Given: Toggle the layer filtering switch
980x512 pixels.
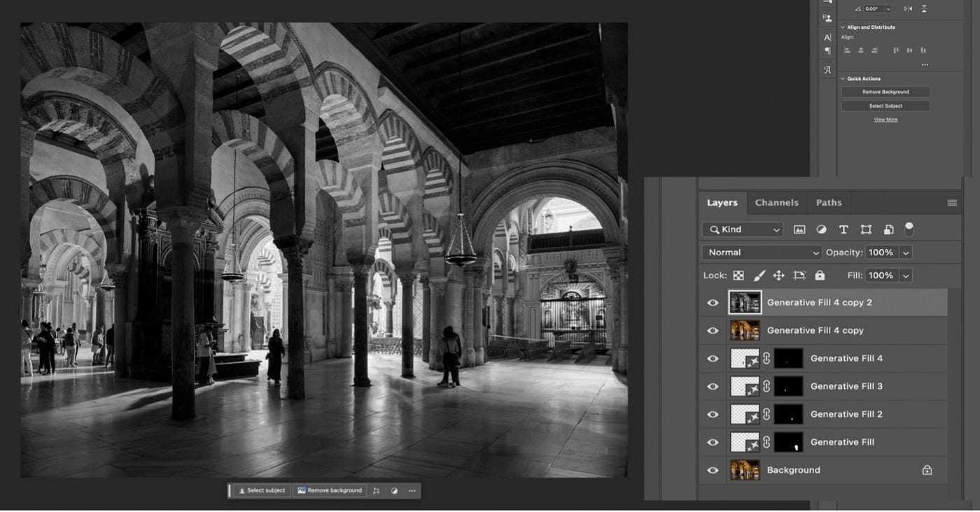Looking at the screenshot, I should click(909, 228).
